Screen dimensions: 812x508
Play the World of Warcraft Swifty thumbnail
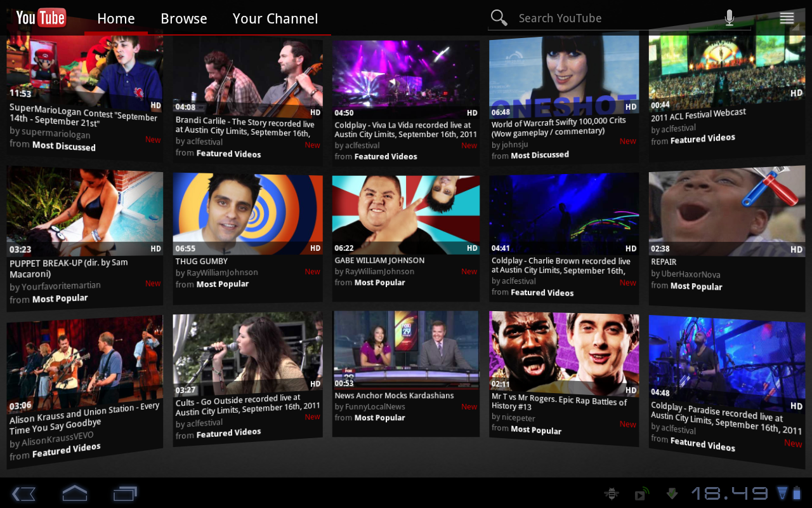[x=564, y=76]
